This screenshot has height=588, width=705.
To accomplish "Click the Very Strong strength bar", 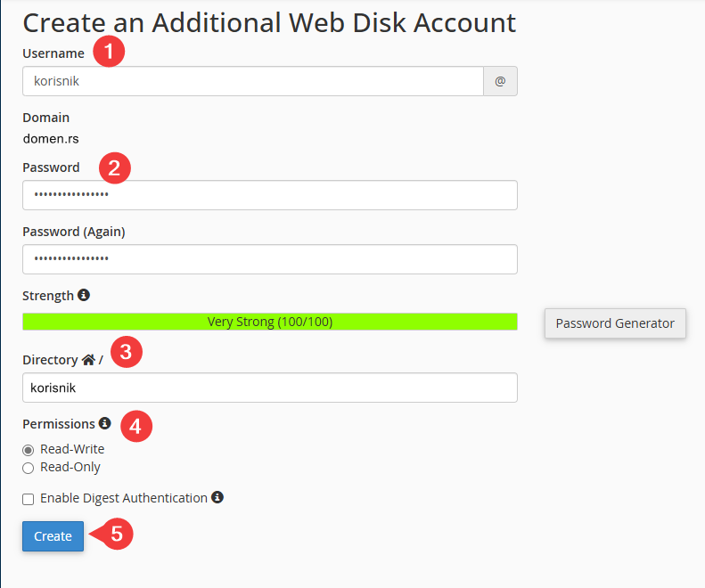I will point(270,322).
